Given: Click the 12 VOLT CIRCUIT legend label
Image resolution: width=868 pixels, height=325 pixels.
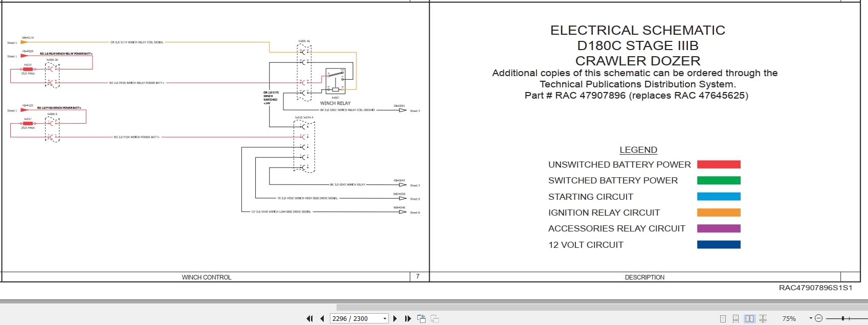Looking at the screenshot, I should pyautogui.click(x=586, y=245).
